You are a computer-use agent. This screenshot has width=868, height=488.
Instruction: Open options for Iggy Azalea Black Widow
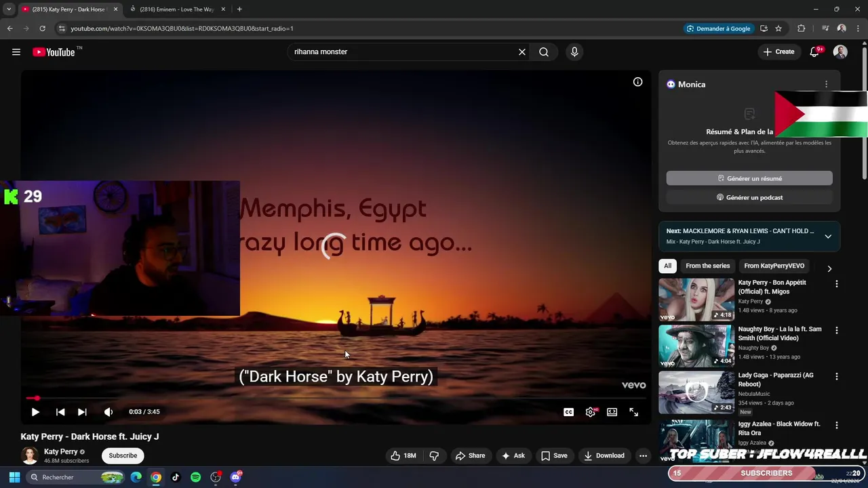pyautogui.click(x=836, y=425)
